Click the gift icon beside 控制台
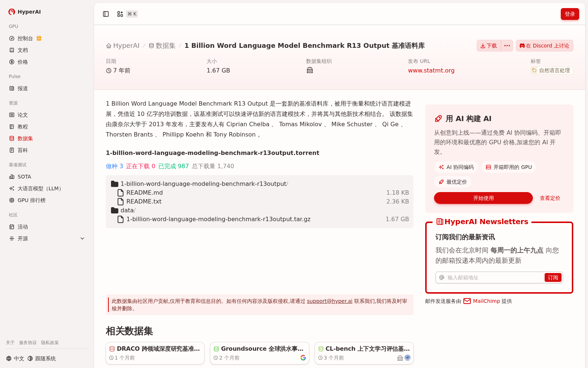This screenshot has width=588, height=368. (x=39, y=38)
